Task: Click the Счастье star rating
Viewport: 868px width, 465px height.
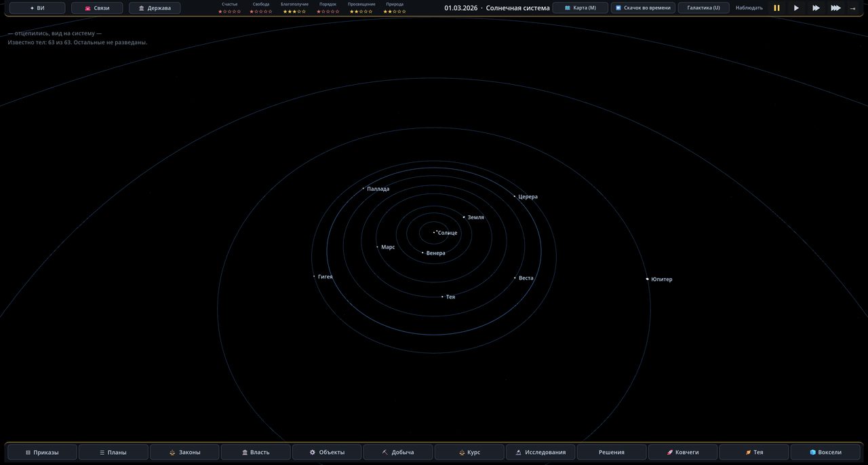Action: [x=229, y=11]
